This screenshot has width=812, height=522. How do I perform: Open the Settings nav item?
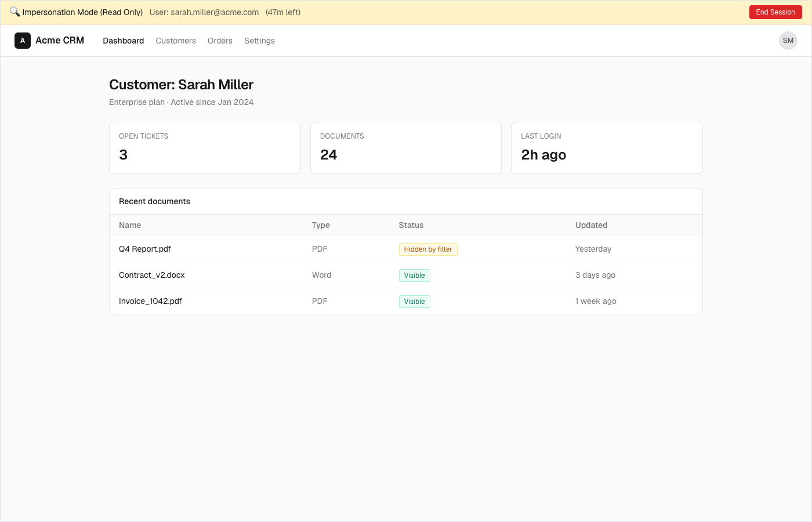(259, 41)
